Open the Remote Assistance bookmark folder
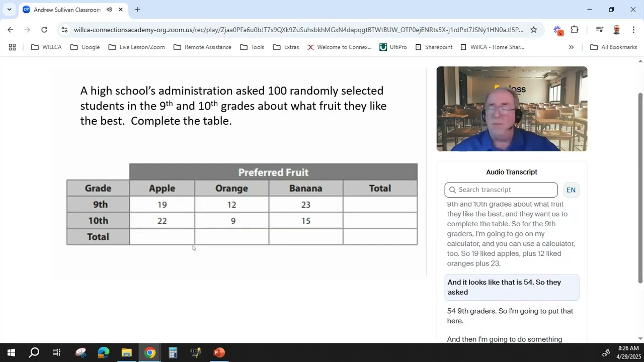Viewport: 644px width, 362px height. (x=202, y=47)
